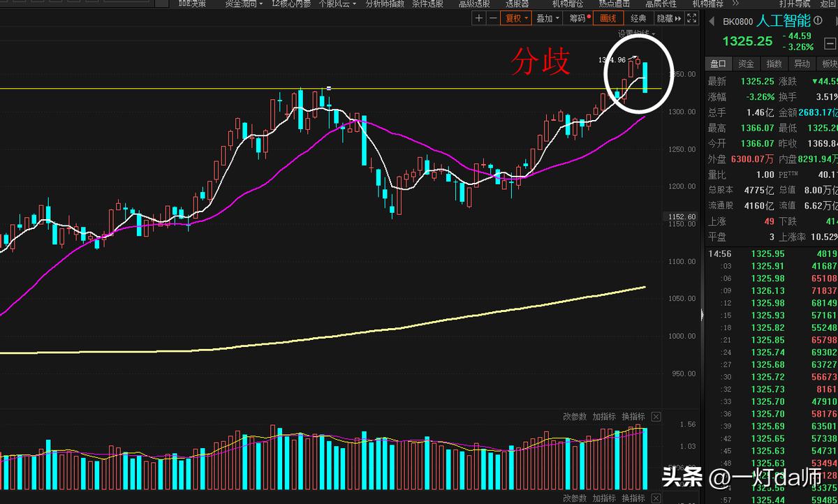Open L2核心内参 menu
This screenshot has height=504, width=838.
click(x=291, y=4)
